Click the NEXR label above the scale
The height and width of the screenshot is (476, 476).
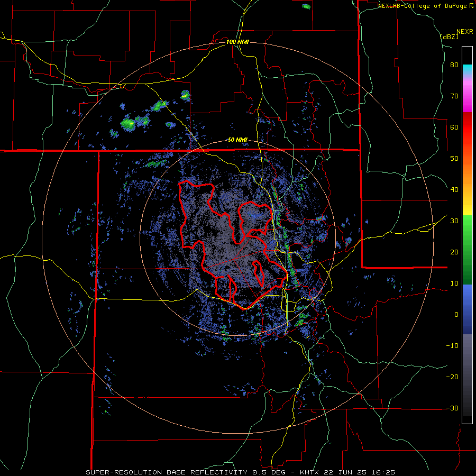(x=464, y=32)
